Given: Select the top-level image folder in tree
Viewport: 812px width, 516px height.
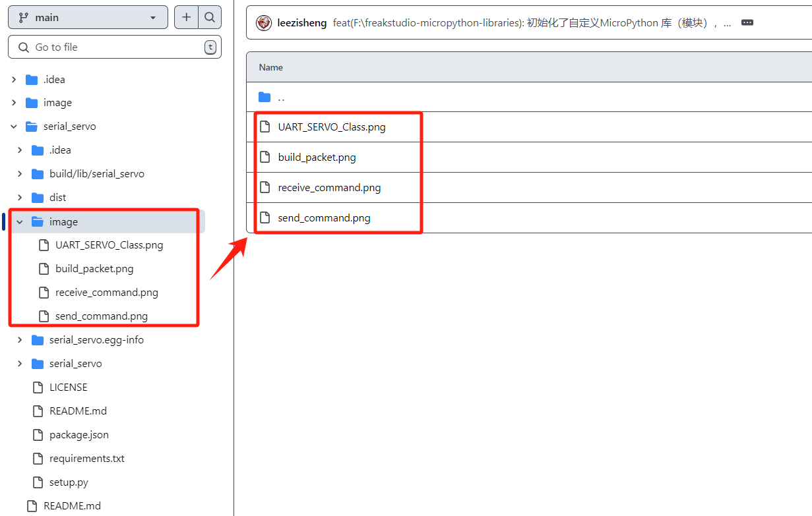Looking at the screenshot, I should (57, 103).
